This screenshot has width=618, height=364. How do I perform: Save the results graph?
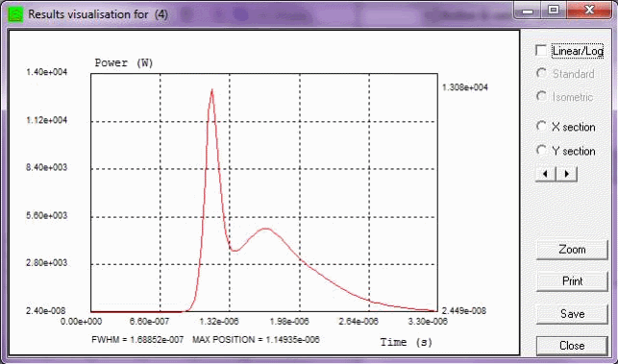[x=572, y=314]
